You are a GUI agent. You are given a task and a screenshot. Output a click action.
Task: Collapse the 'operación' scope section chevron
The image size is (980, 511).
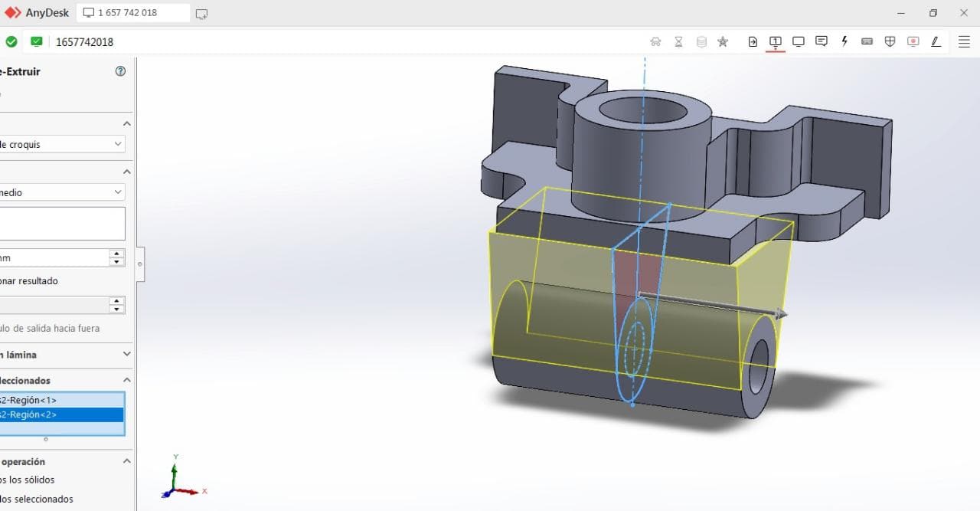[x=127, y=461]
